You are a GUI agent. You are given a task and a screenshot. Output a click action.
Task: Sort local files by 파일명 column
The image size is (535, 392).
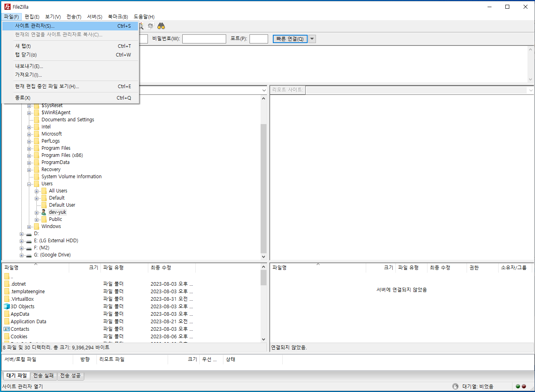[36, 268]
